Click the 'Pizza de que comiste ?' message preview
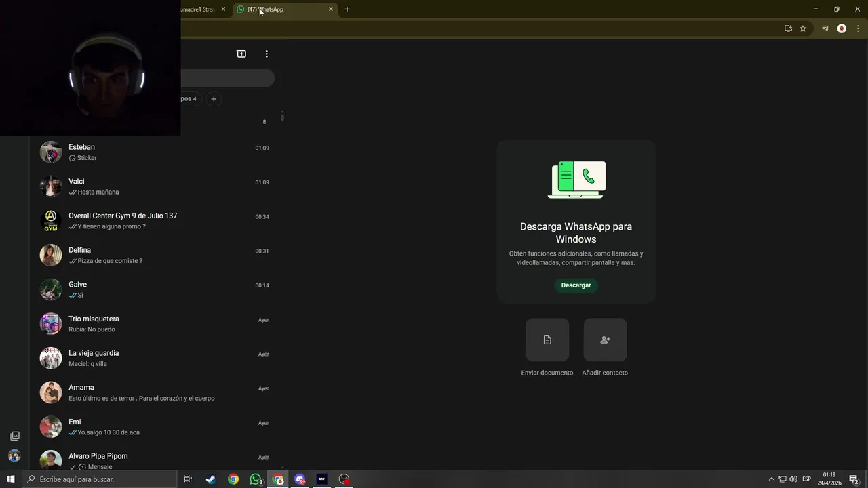Screen dimensions: 868x488 110,261
